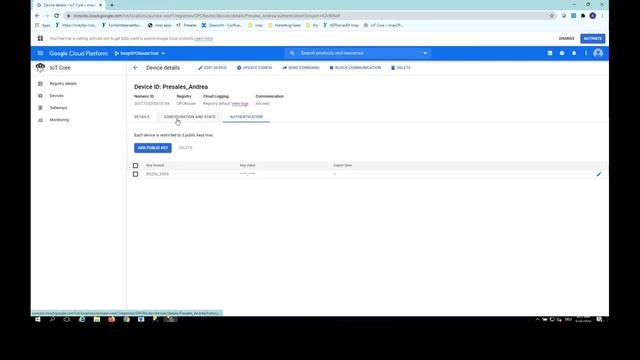The image size is (640, 360).
Task: Open the project selector dropdown
Action: pyautogui.click(x=140, y=53)
